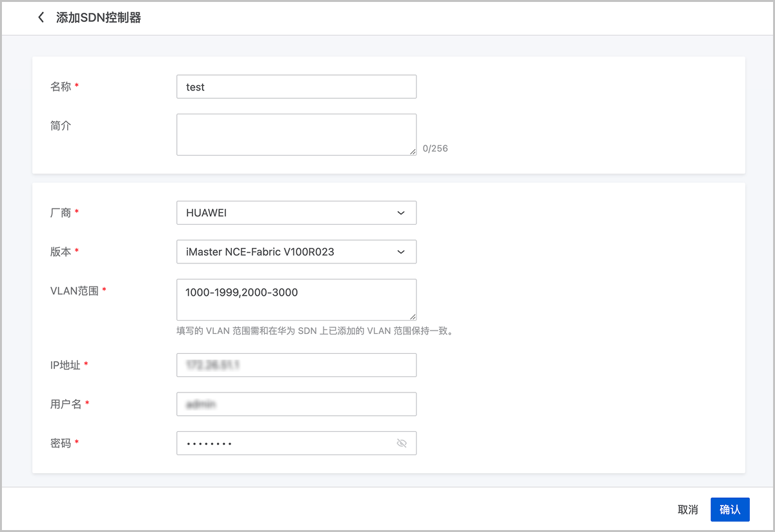Click the chevron arrow in 厂商 dropdown
The image size is (775, 532).
pyautogui.click(x=401, y=213)
